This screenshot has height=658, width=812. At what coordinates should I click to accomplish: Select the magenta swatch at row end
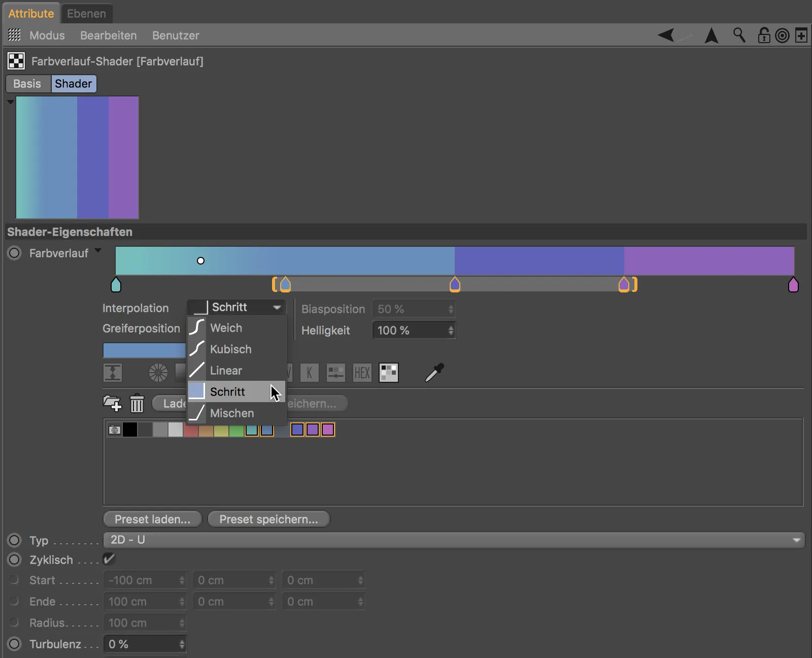click(x=328, y=430)
